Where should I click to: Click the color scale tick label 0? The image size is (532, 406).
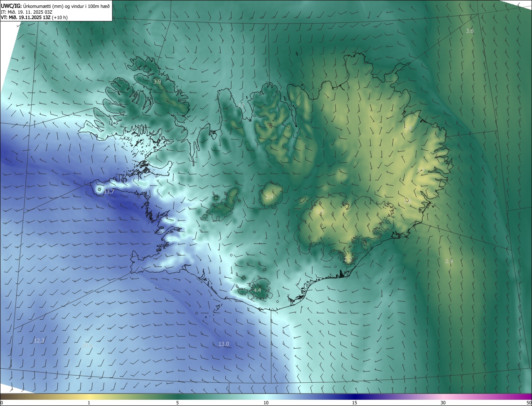coord(2,403)
